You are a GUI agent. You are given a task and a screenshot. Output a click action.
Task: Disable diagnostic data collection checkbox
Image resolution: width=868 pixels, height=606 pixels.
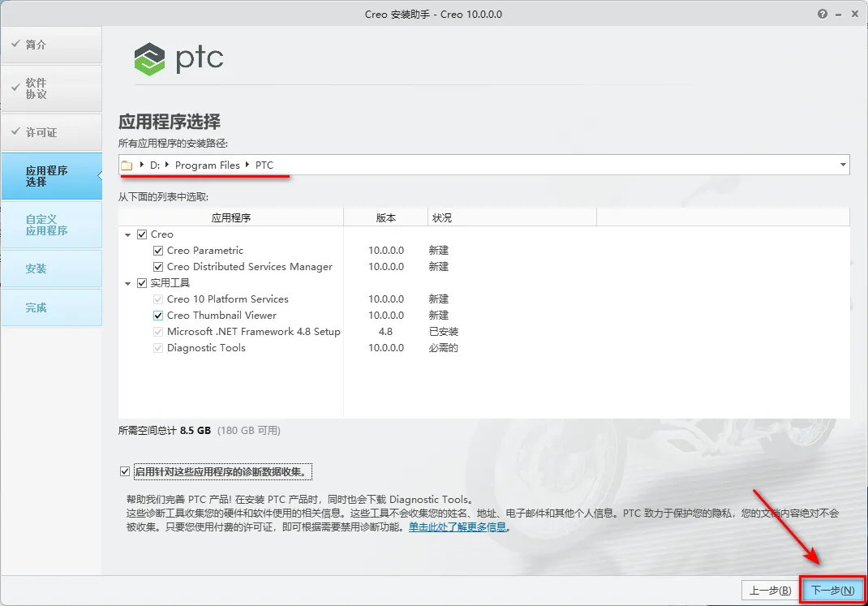point(125,471)
